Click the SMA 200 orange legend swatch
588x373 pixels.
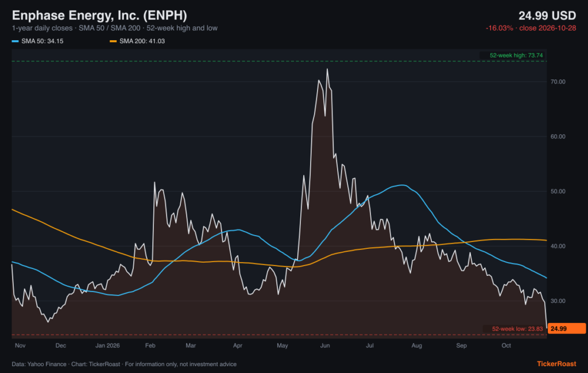113,41
